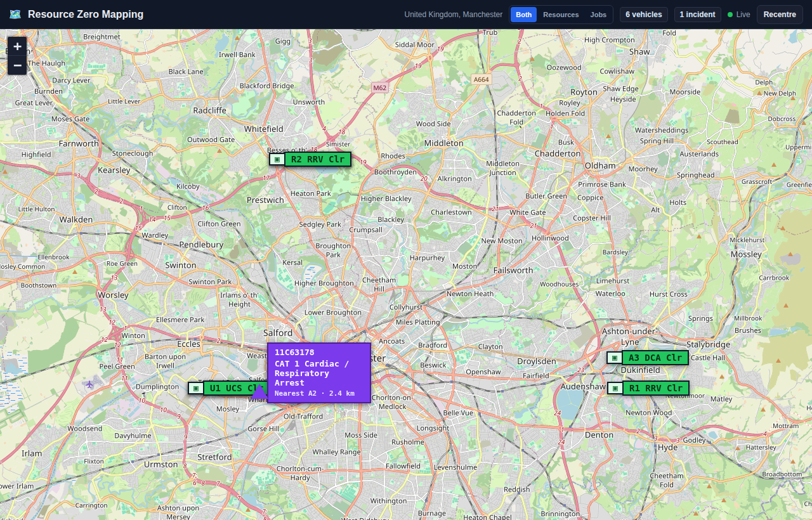Click the Prestwich label on map
This screenshot has width=812, height=520.
coord(265,200)
